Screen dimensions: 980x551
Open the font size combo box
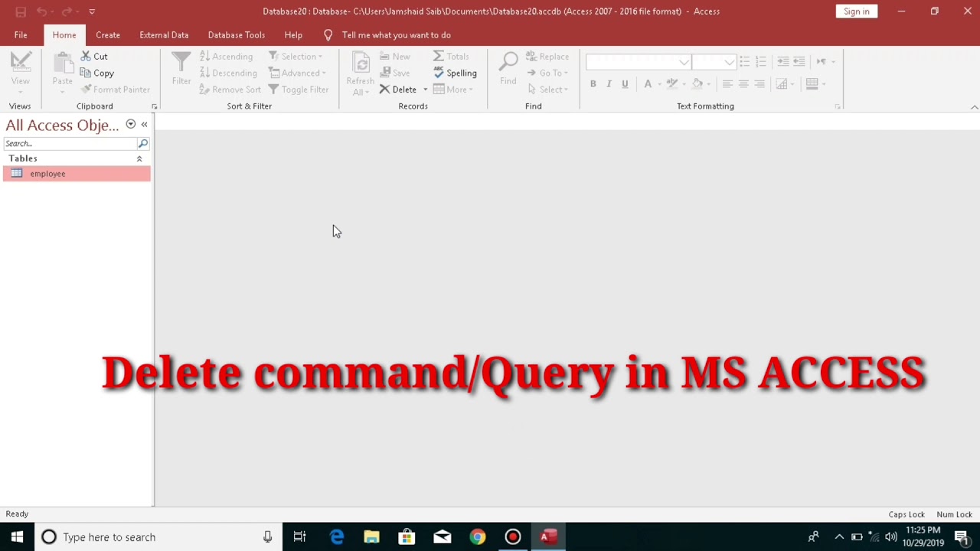pyautogui.click(x=714, y=62)
